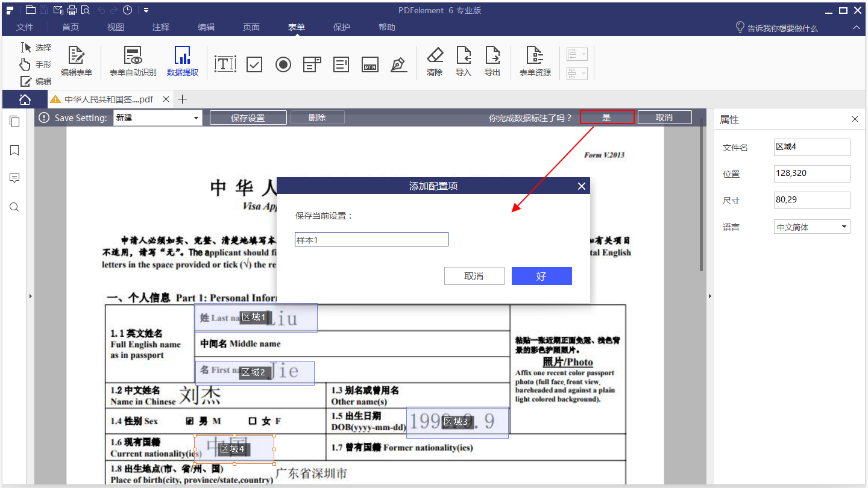Confirm data marking with the 是 button
Screen dimensions: 868x488
607,117
